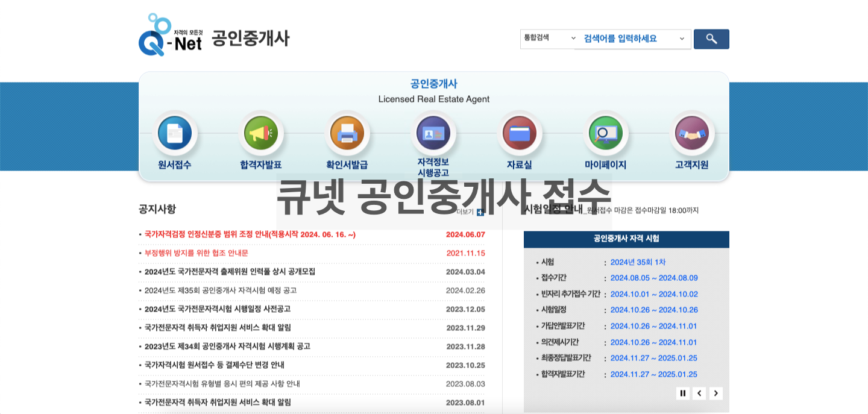The width and height of the screenshot is (868, 414).
Task: Open notice 원서접수 등 결제수단 변경 안내
Action: (214, 365)
